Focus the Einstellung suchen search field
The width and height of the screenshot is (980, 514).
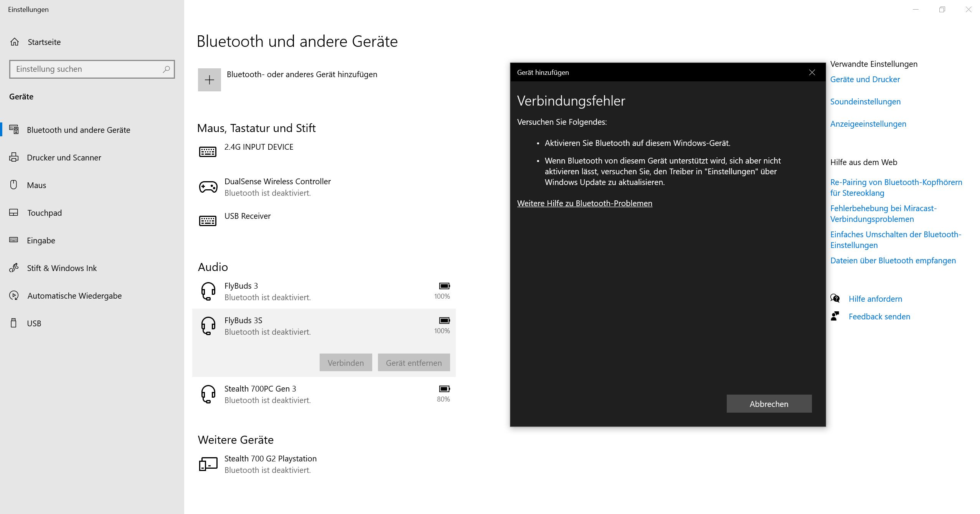(x=86, y=69)
